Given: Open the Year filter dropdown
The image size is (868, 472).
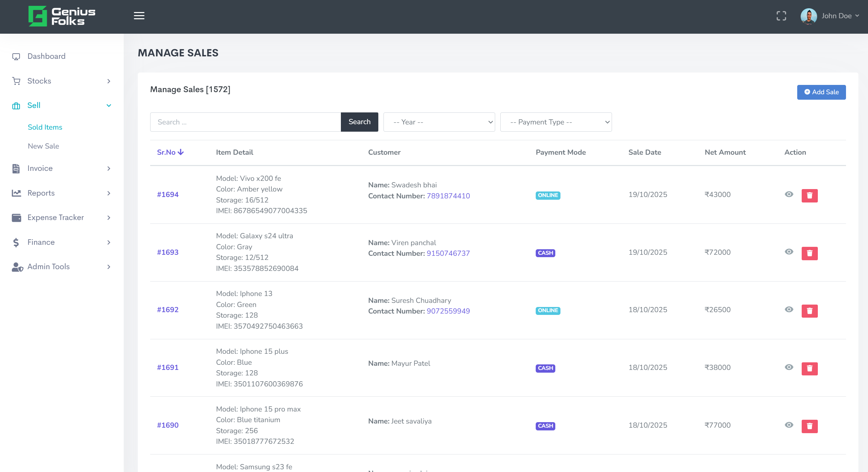Looking at the screenshot, I should 439,122.
